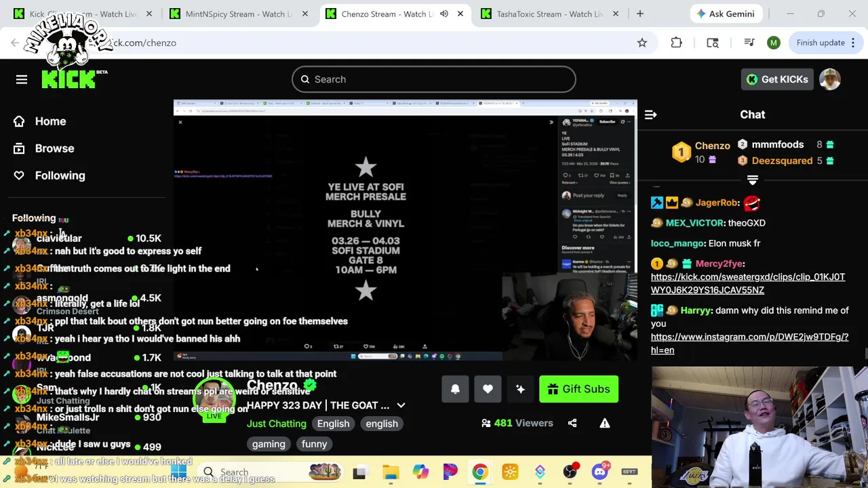Toggle follow with the heart button
The image size is (868, 488).
tap(488, 389)
